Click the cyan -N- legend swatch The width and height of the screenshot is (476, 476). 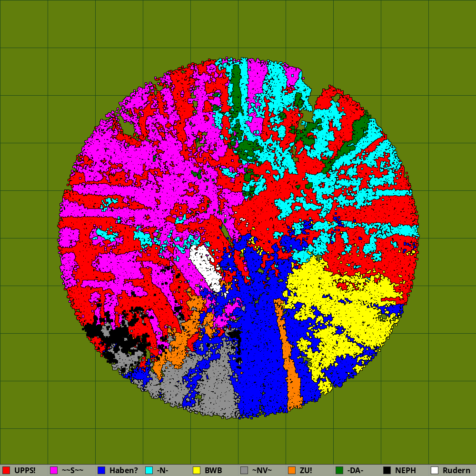[x=149, y=470]
